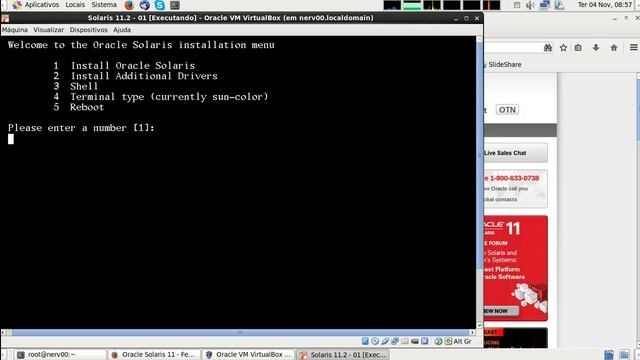640x360 pixels.
Task: Click the OTN button on Oracle page
Action: [507, 110]
